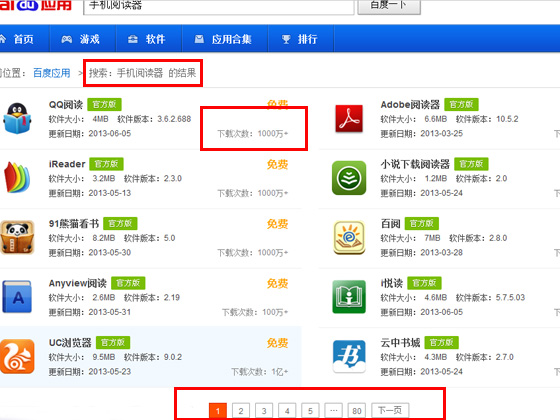Open the 小说下载阅读器 green icon
560x420 pixels.
(349, 178)
